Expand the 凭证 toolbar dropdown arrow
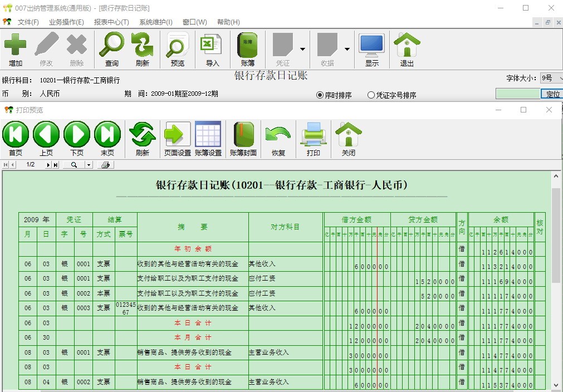Screen dimensions: 563x392 click(x=302, y=49)
